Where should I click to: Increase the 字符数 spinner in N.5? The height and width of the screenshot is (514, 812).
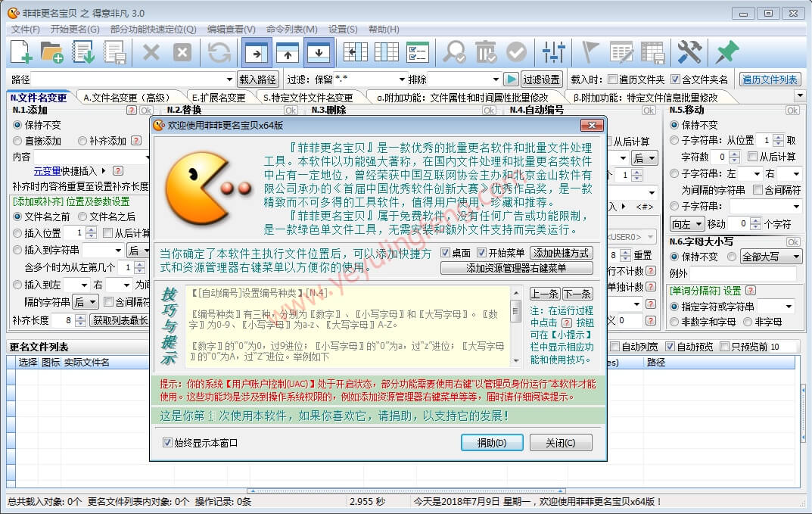point(734,154)
